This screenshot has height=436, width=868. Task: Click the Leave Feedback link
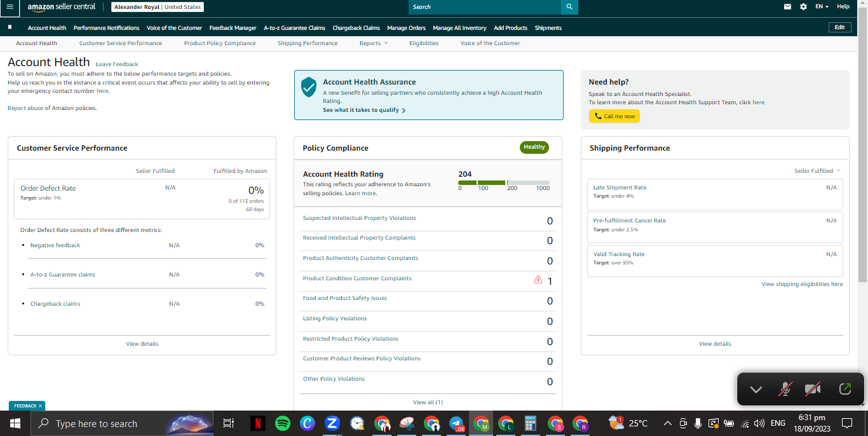click(x=117, y=64)
